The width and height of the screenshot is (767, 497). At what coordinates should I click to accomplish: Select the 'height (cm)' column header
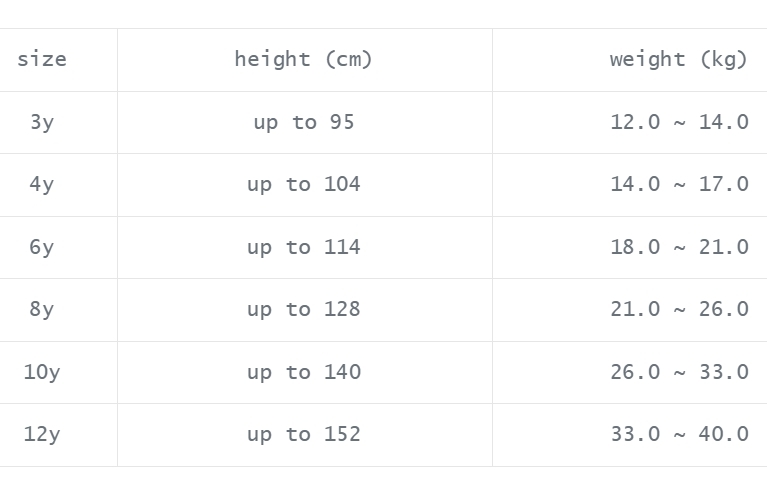(x=303, y=59)
